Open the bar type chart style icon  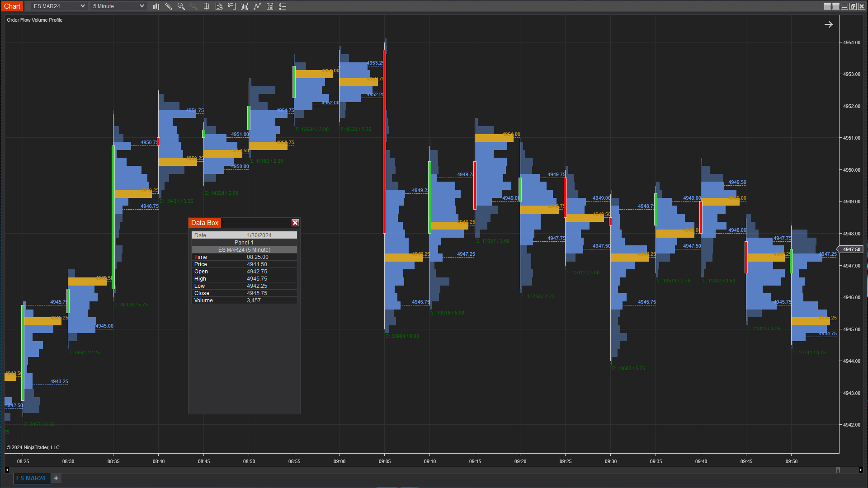[156, 6]
